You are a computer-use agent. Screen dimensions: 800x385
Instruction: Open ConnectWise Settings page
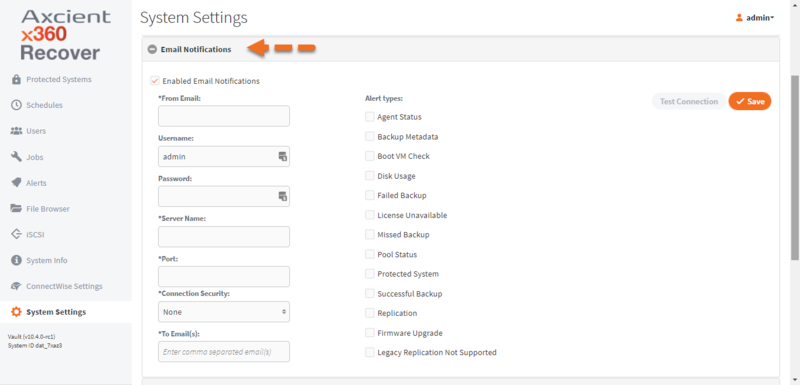click(64, 286)
